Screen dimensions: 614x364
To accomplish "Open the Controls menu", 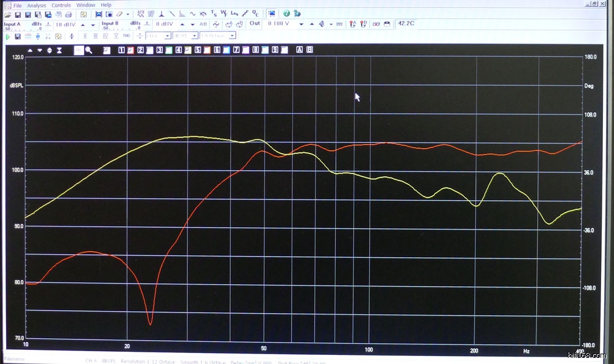I will 61,5.
